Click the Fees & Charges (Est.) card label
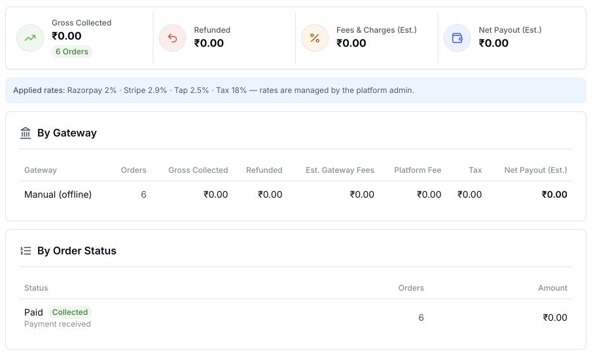Image resolution: width=593 pixels, height=364 pixels. pyautogui.click(x=376, y=30)
